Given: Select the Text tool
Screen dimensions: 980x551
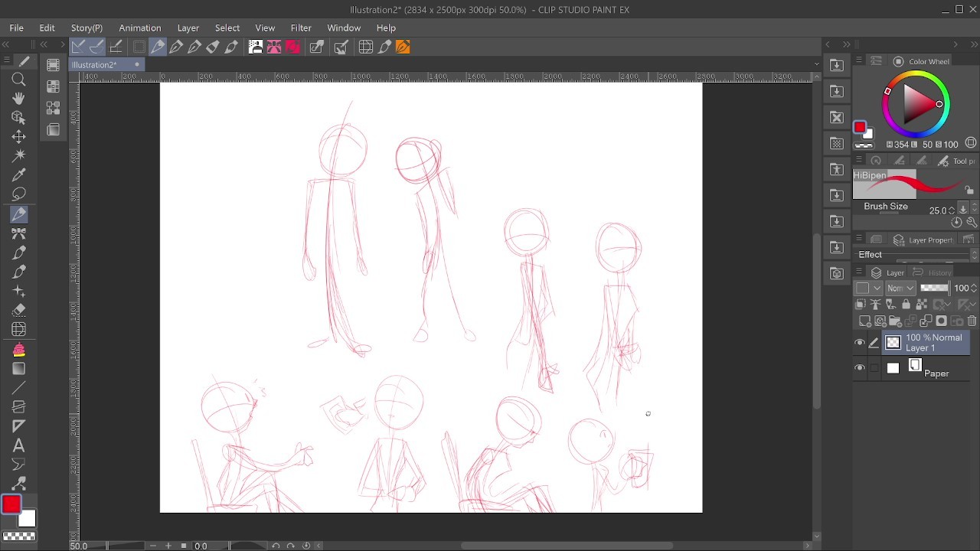Looking at the screenshot, I should point(19,445).
